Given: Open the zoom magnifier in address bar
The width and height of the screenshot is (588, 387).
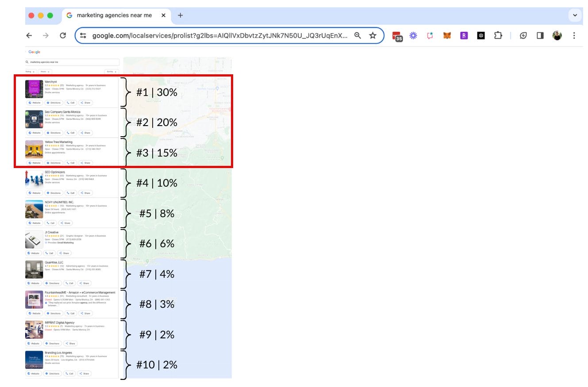Looking at the screenshot, I should pos(357,36).
